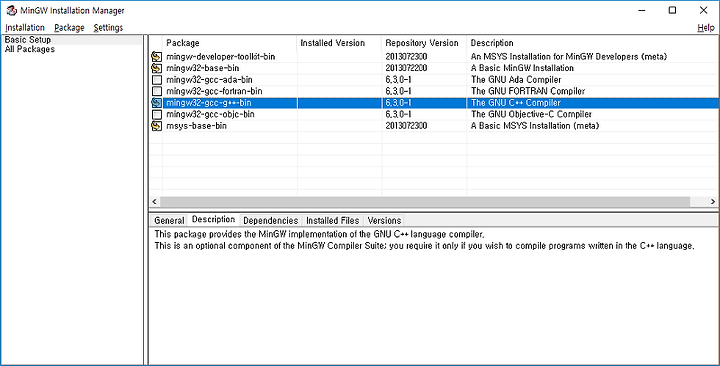
Task: Toggle marked checkbox for mingw32-gcc-g++-bin
Action: click(x=157, y=103)
